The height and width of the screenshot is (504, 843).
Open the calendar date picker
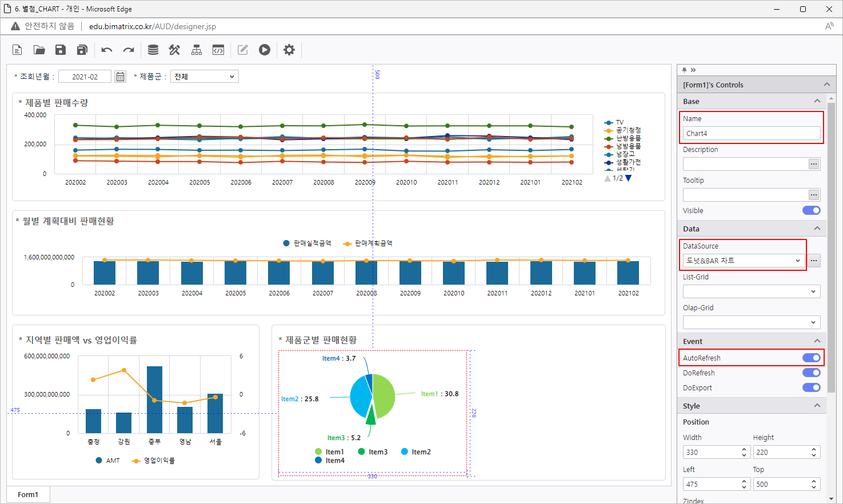(120, 77)
